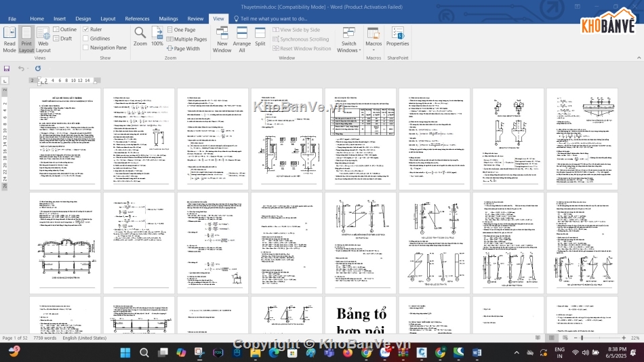The width and height of the screenshot is (644, 362).
Task: Open Windows taskbar search
Action: coord(144,353)
